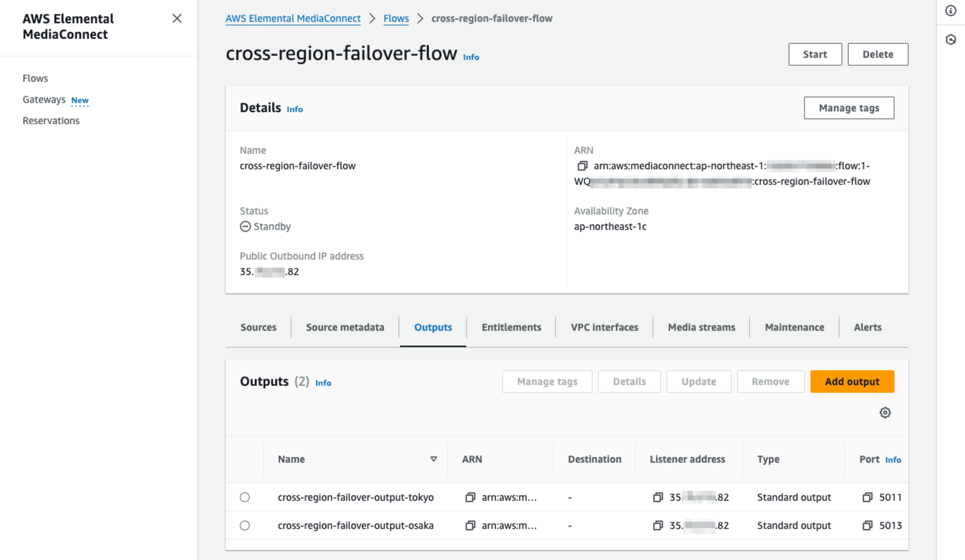Switch to the Sources tab

258,327
